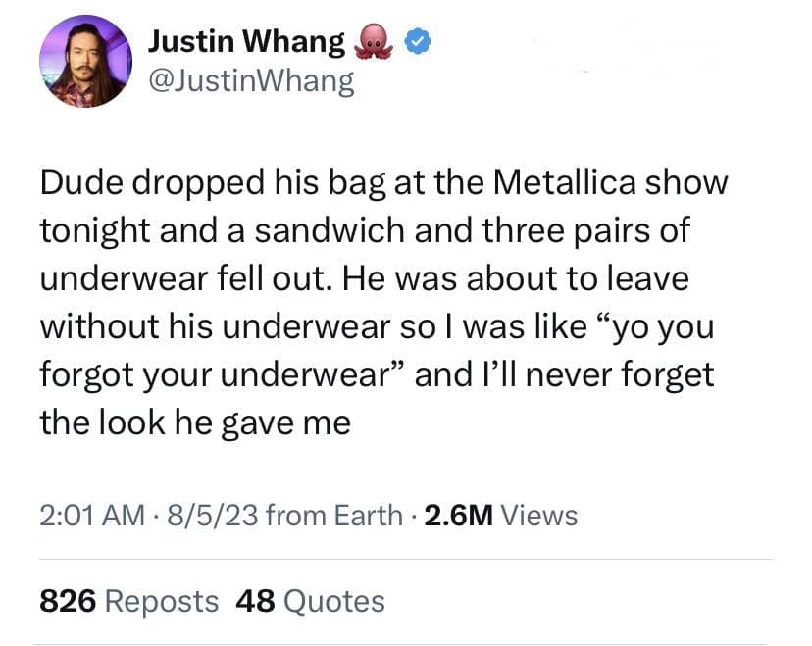Screen dimensions: 812x646
Task: Click the word "Metallica" in the tweet
Action: [x=576, y=183]
